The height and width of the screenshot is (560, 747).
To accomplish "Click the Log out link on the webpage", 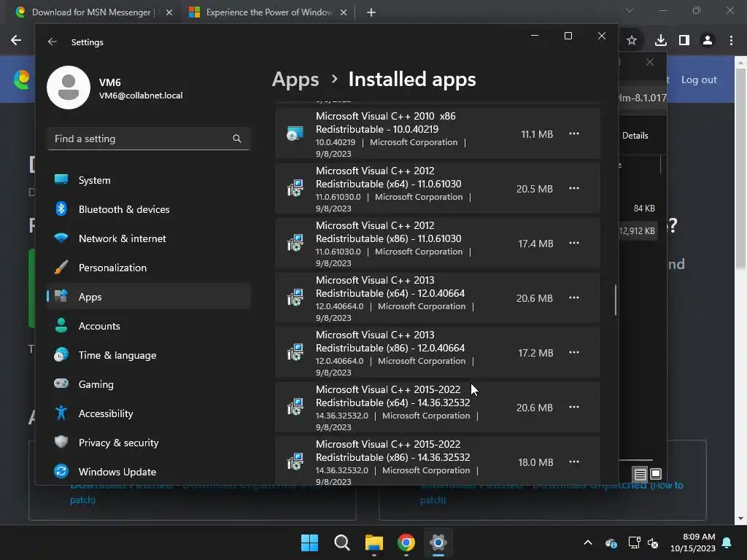I will click(699, 79).
